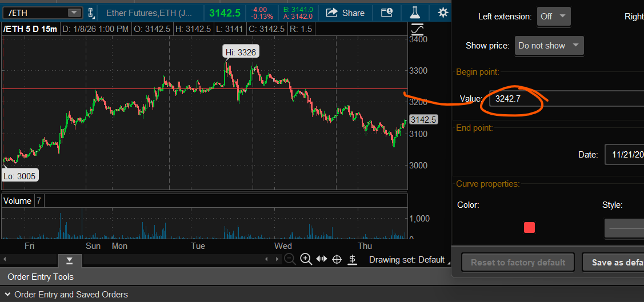
Task: Click the small left scroll arrow near zoom icons
Action: tap(266, 259)
